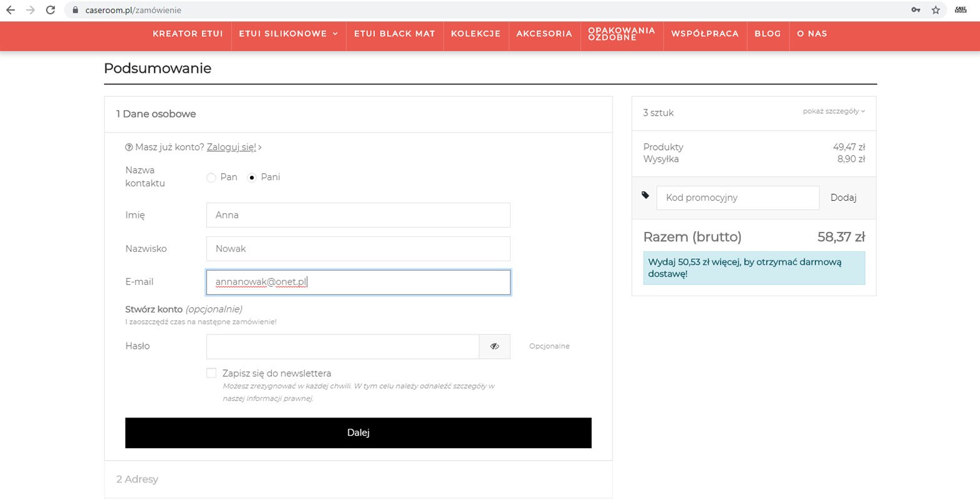Expand the Etui Silikonowe dropdown menu
Viewport: 980px width, 500px height.
[288, 34]
